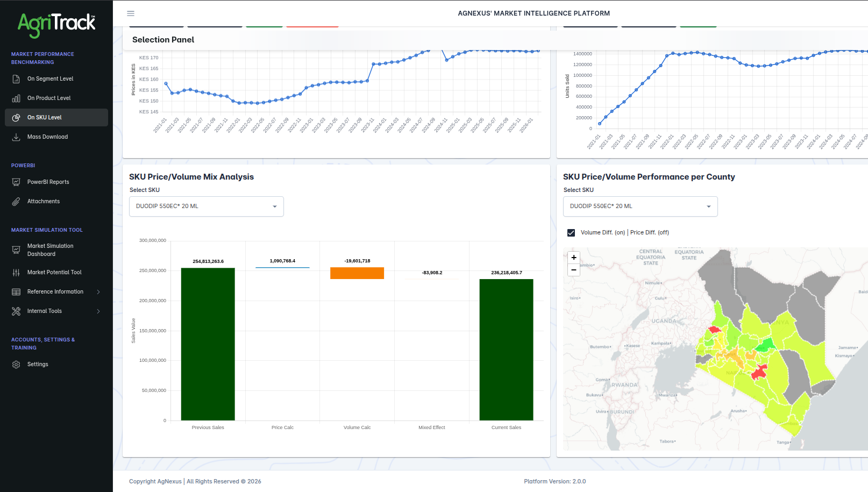Click the On Product Level bar chart icon
The width and height of the screenshot is (868, 492).
[16, 98]
